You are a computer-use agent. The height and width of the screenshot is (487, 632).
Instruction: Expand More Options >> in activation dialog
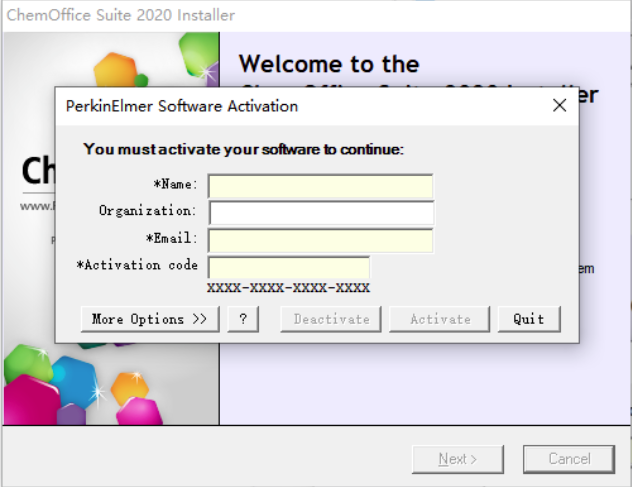[150, 319]
